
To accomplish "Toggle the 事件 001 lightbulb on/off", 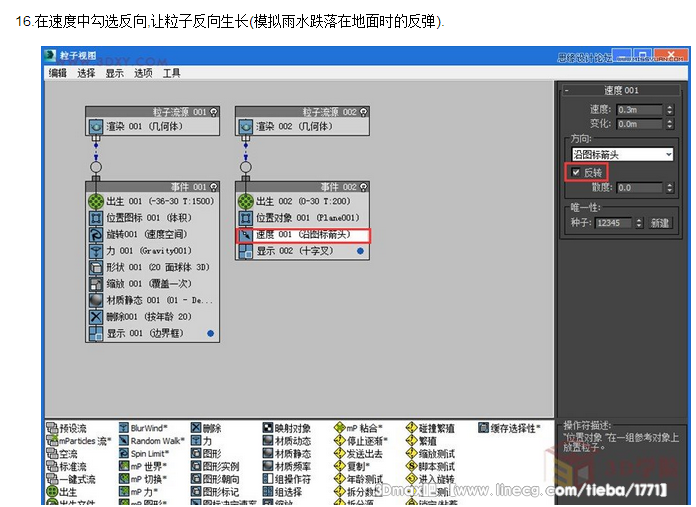I will point(214,186).
